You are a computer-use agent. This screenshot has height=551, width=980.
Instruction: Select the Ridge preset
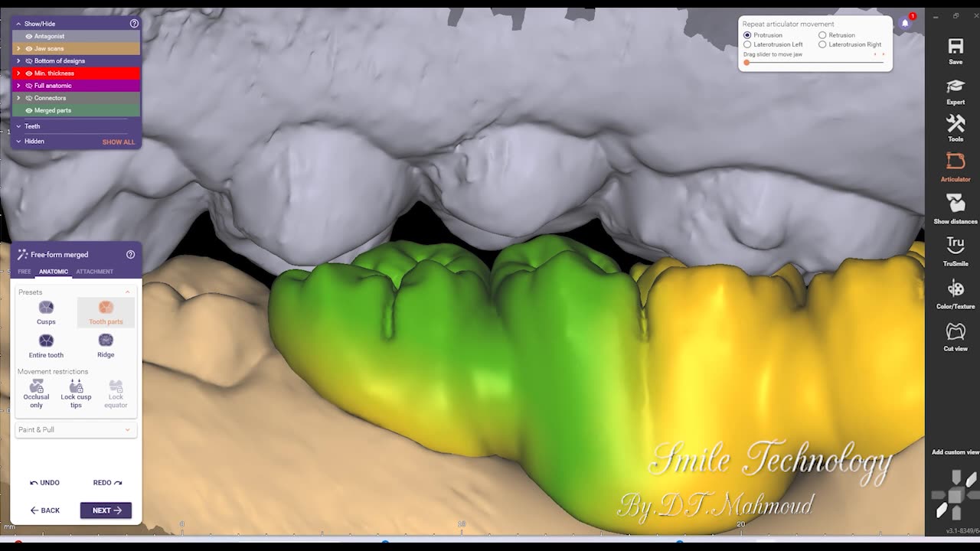click(106, 346)
